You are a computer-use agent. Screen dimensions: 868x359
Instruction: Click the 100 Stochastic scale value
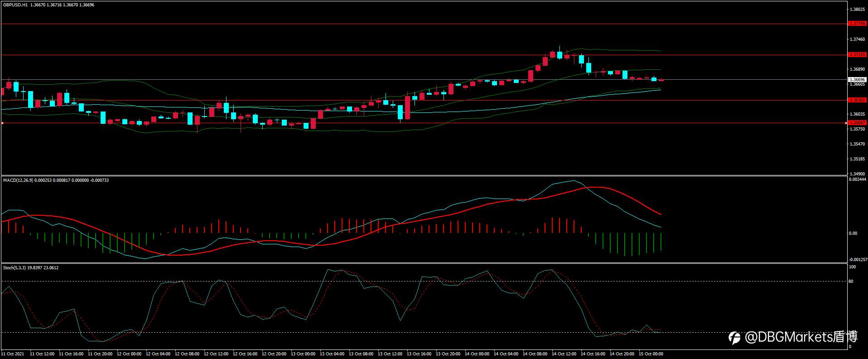(x=852, y=267)
